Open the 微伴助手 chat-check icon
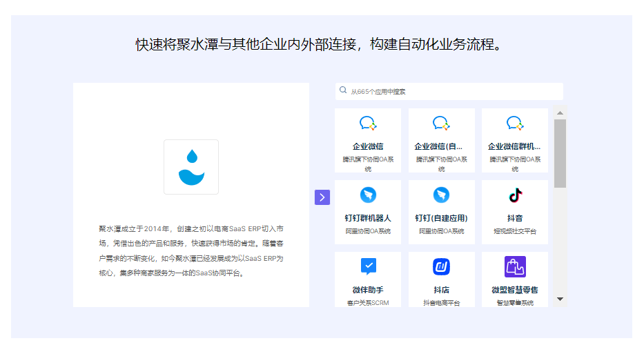This screenshot has width=644, height=354. 369,266
